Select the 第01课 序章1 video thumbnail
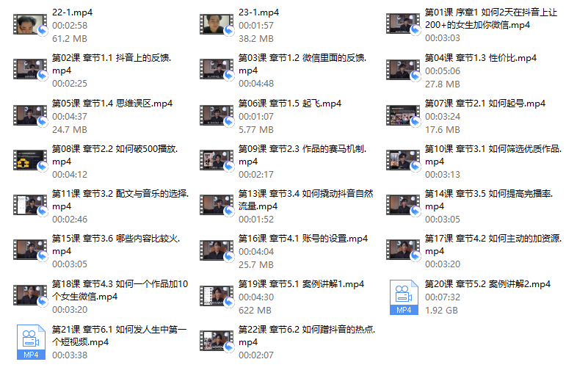 tap(403, 23)
